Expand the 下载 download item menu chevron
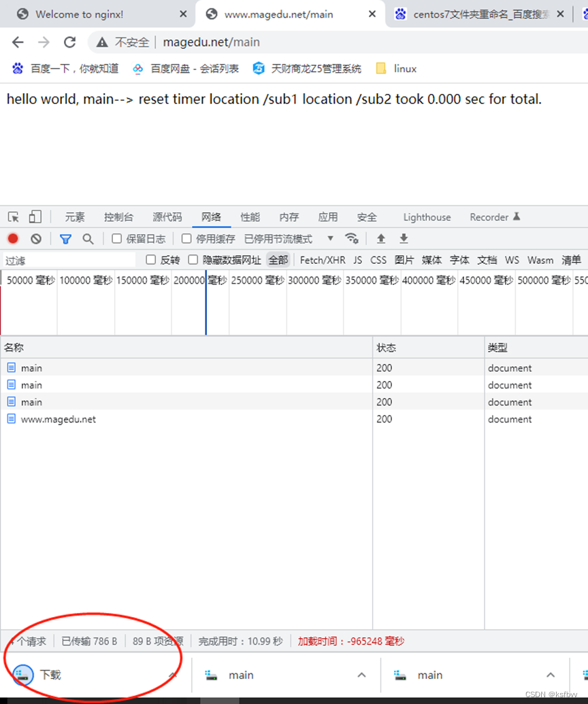The height and width of the screenshot is (704, 588). [x=172, y=675]
